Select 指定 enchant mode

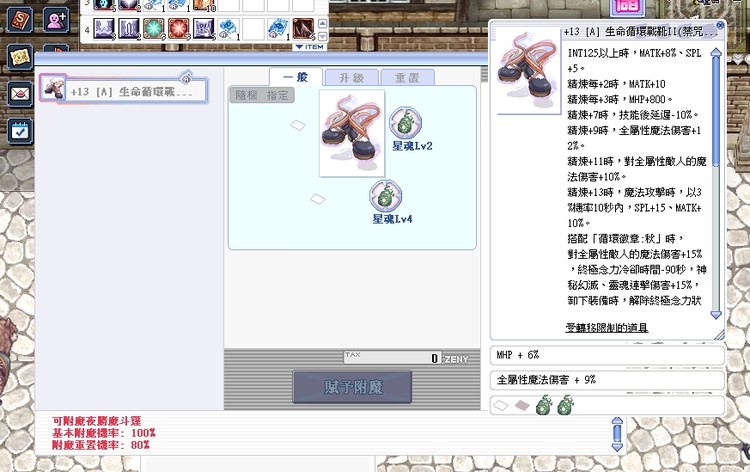[x=277, y=95]
